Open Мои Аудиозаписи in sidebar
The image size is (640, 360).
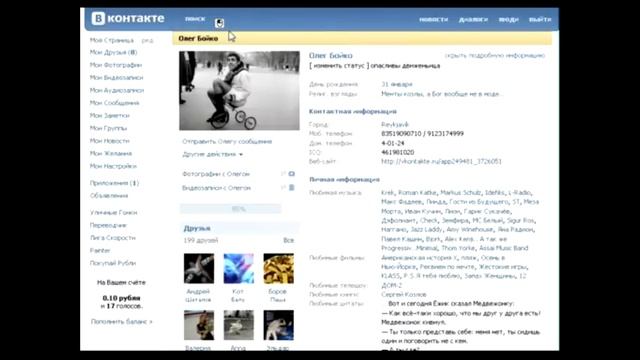[117, 90]
